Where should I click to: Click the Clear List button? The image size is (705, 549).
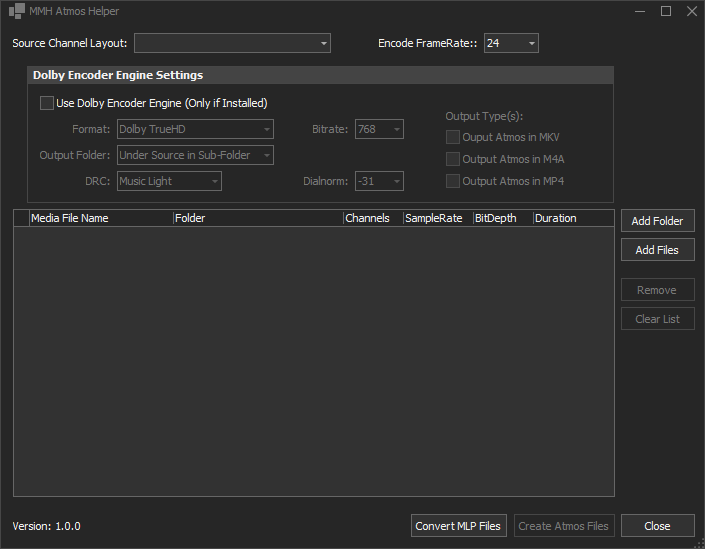coord(657,319)
